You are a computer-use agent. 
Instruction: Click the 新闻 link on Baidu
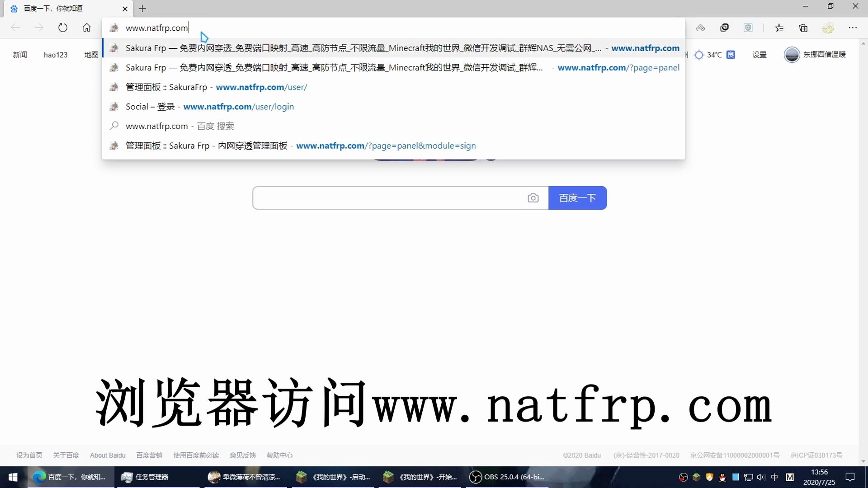pos(20,55)
